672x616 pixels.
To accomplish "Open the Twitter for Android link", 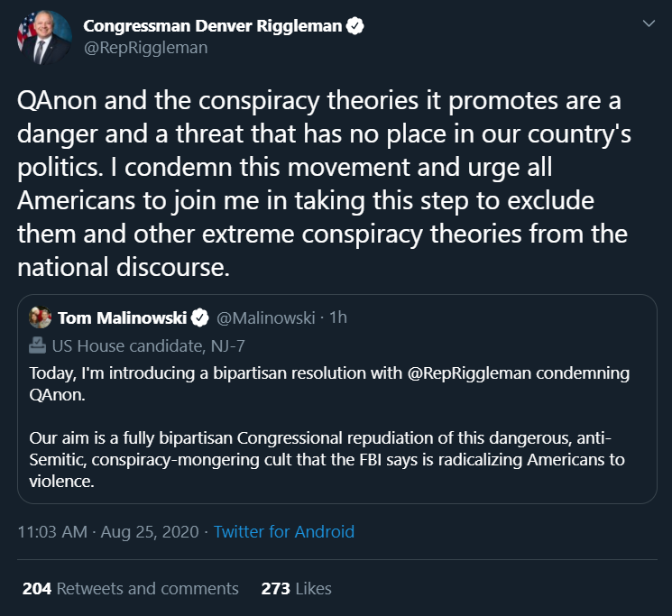I will click(x=284, y=531).
